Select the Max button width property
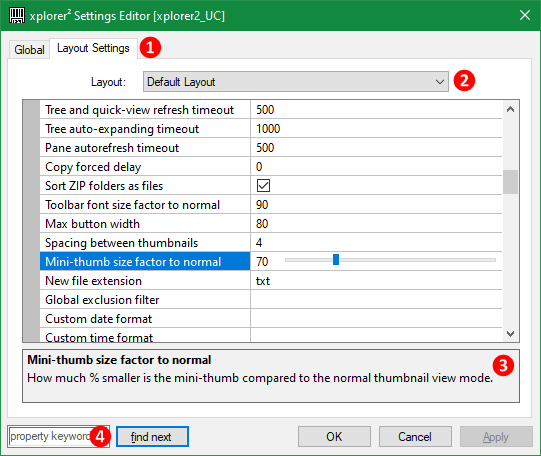The height and width of the screenshot is (456, 541). click(x=145, y=224)
